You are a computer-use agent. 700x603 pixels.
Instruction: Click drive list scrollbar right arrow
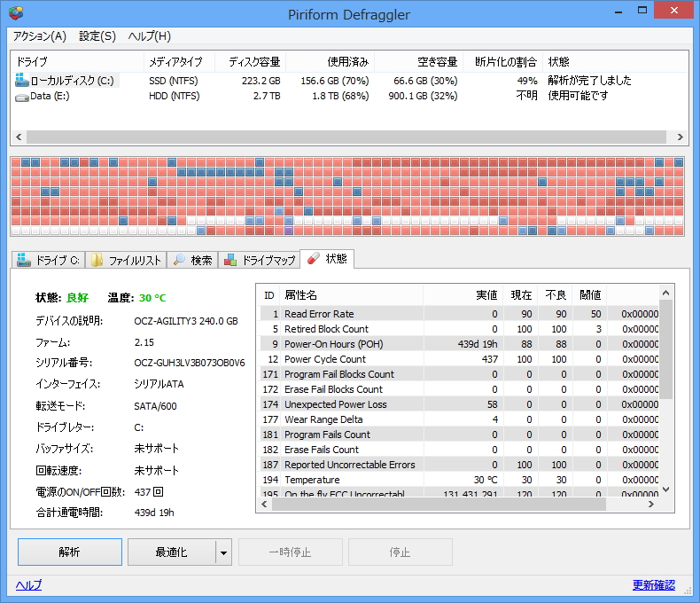(x=680, y=137)
